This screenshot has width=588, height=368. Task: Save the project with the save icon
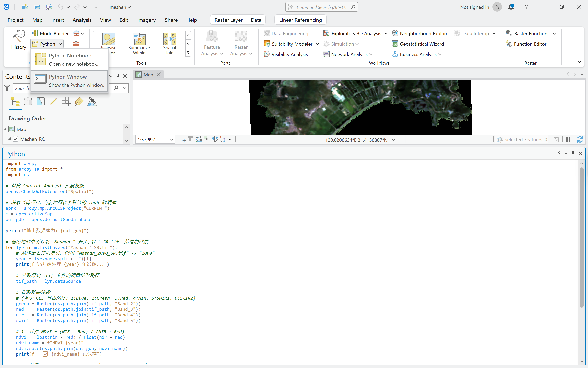(x=49, y=7)
